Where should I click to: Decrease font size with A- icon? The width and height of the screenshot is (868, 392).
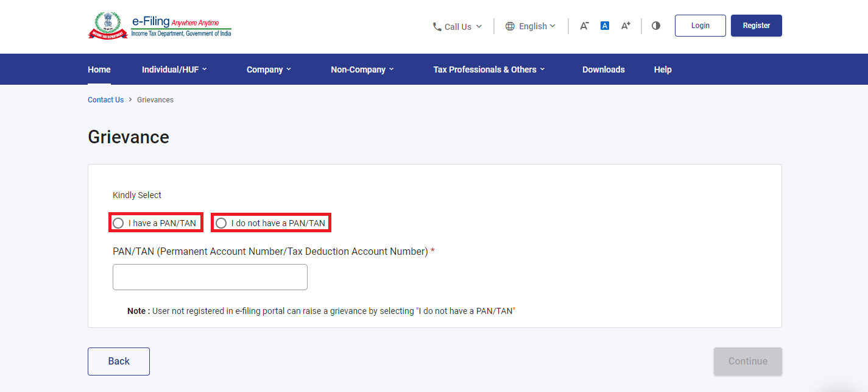(584, 26)
